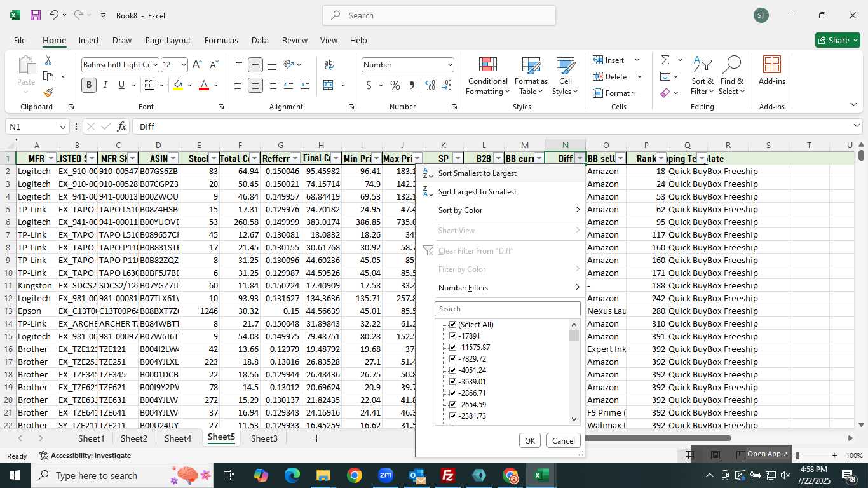868x488 pixels.
Task: Open the font size dropdown
Action: pyautogui.click(x=184, y=65)
